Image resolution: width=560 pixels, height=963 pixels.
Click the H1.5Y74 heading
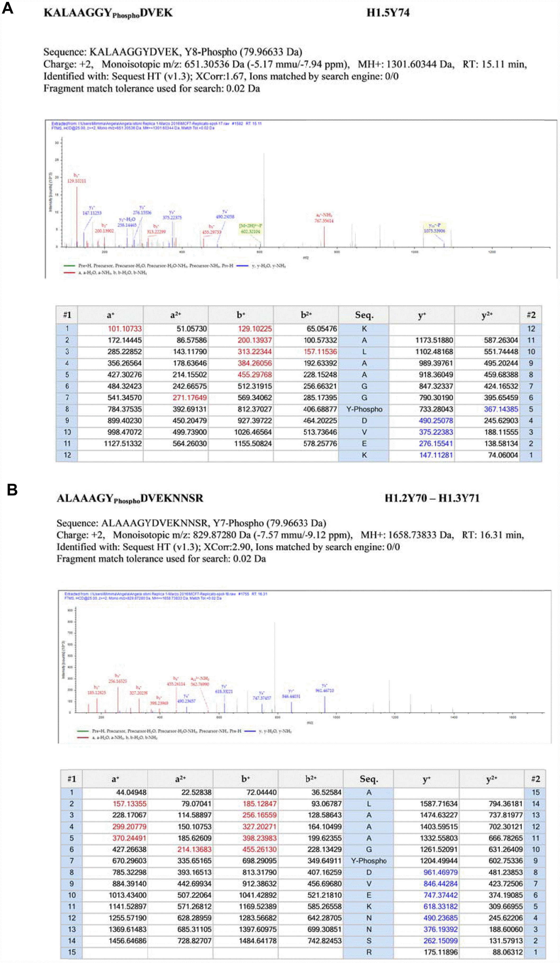pyautogui.click(x=388, y=13)
